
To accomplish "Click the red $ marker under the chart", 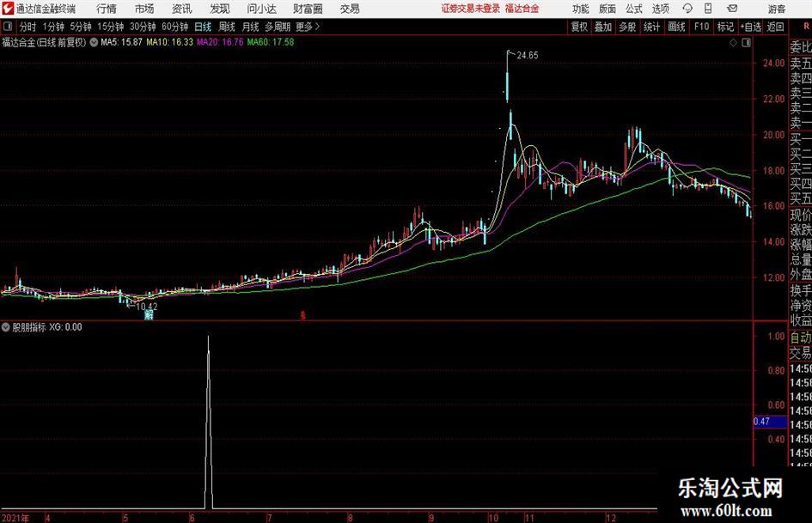I will (x=303, y=315).
